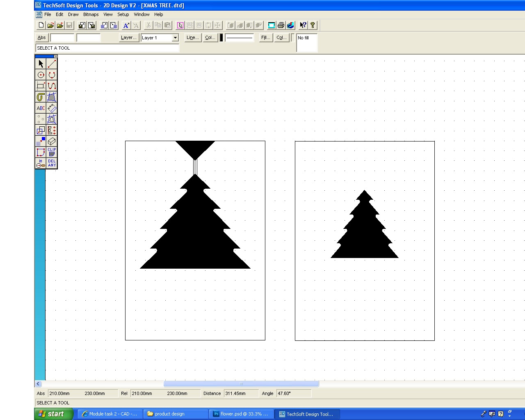Open the dimension tool
This screenshot has height=420, width=525.
tap(52, 108)
